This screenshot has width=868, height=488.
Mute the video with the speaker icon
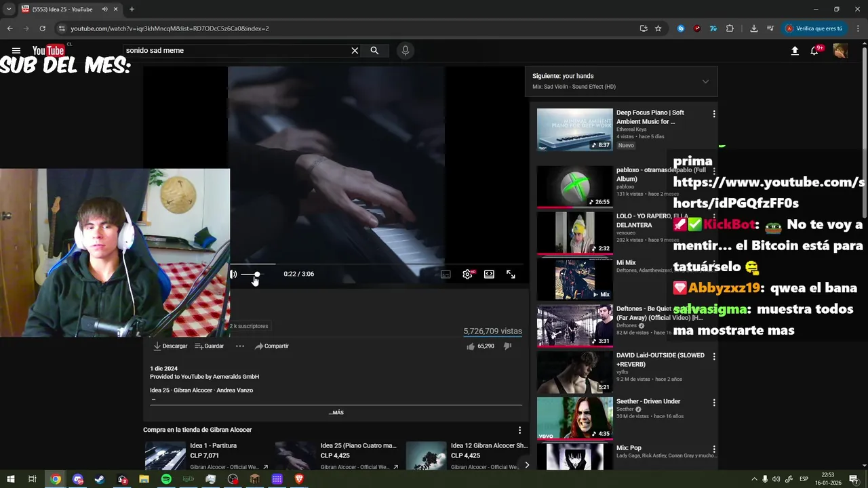(233, 274)
